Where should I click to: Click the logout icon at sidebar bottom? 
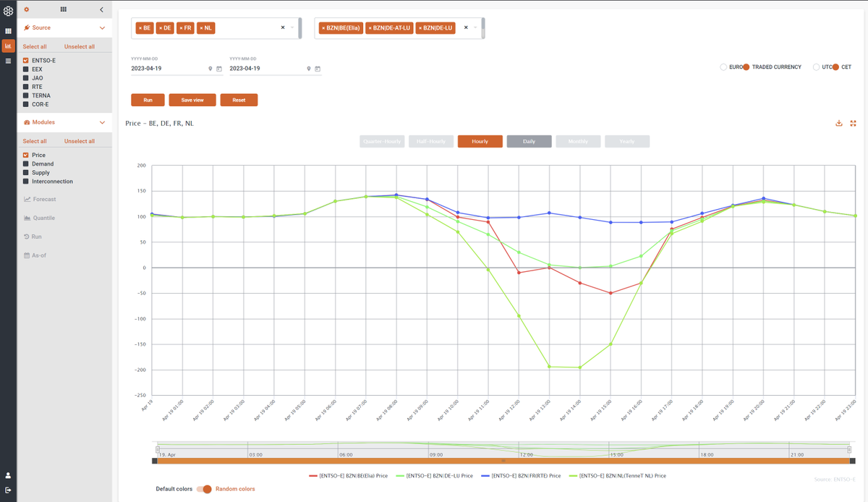click(8, 490)
